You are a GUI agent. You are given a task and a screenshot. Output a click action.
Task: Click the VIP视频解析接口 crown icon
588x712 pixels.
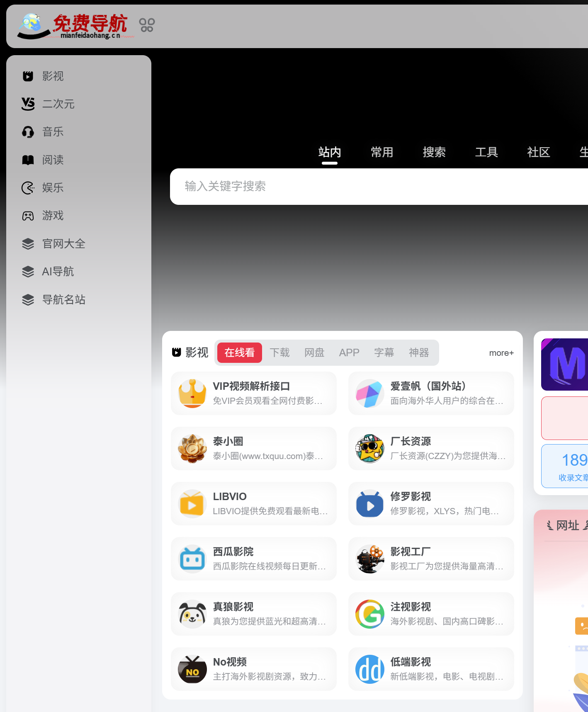coord(192,394)
